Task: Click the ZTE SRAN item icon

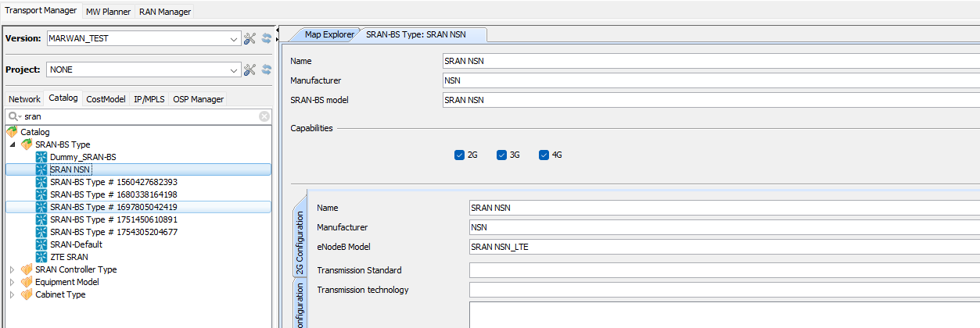Action: tap(41, 257)
